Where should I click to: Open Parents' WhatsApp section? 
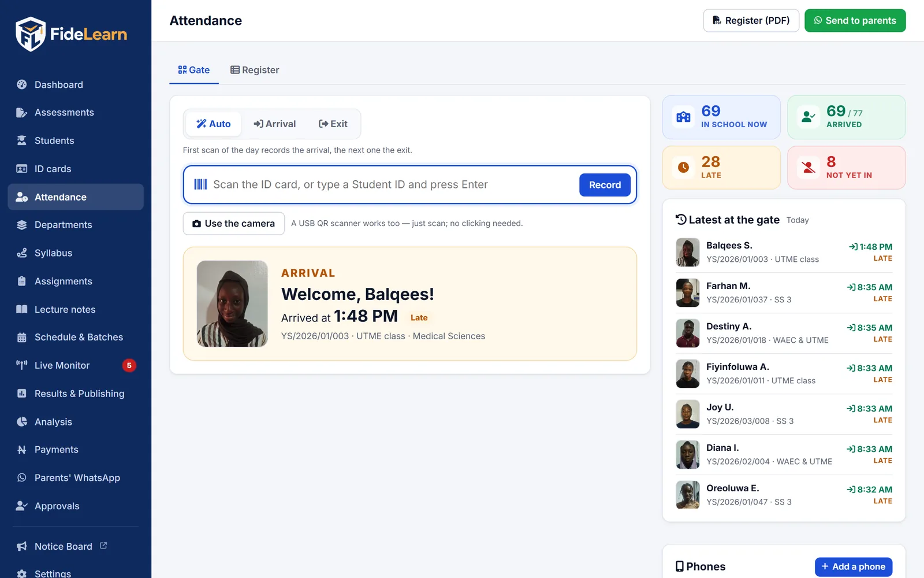pos(76,478)
